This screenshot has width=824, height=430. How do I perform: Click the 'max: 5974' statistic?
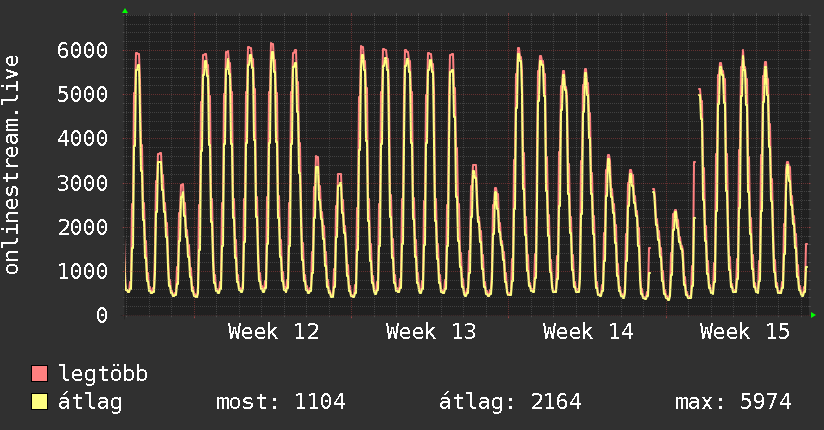[733, 403]
